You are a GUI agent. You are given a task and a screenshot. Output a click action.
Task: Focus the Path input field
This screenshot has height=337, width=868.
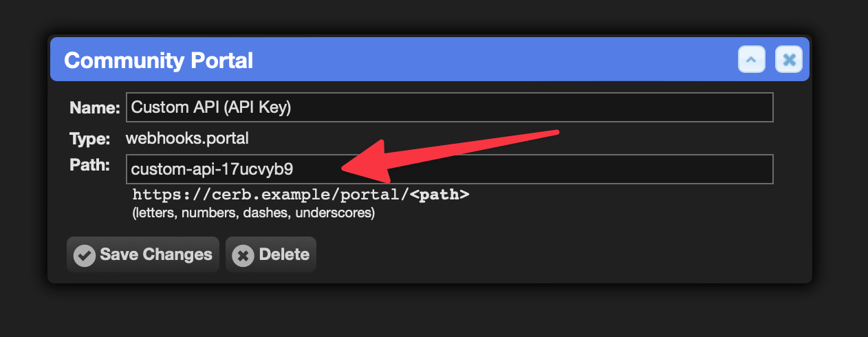(x=450, y=169)
